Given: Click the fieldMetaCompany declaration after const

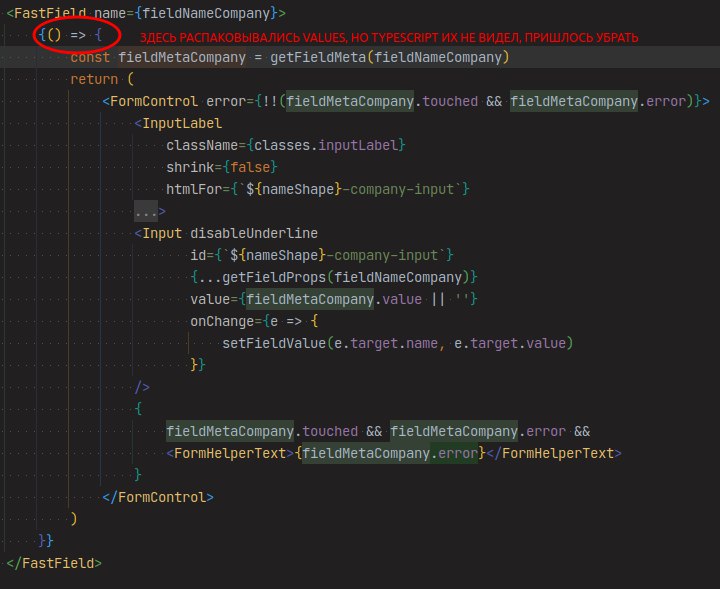Looking at the screenshot, I should click(x=182, y=57).
